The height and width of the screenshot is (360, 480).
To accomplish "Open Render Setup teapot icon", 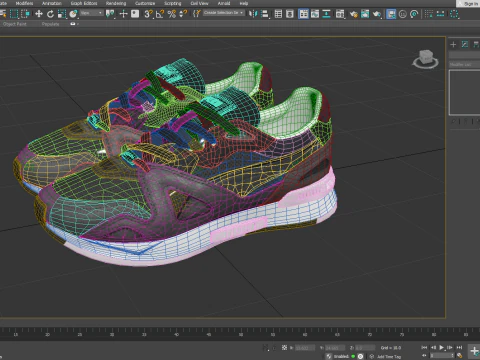I will pos(353,14).
